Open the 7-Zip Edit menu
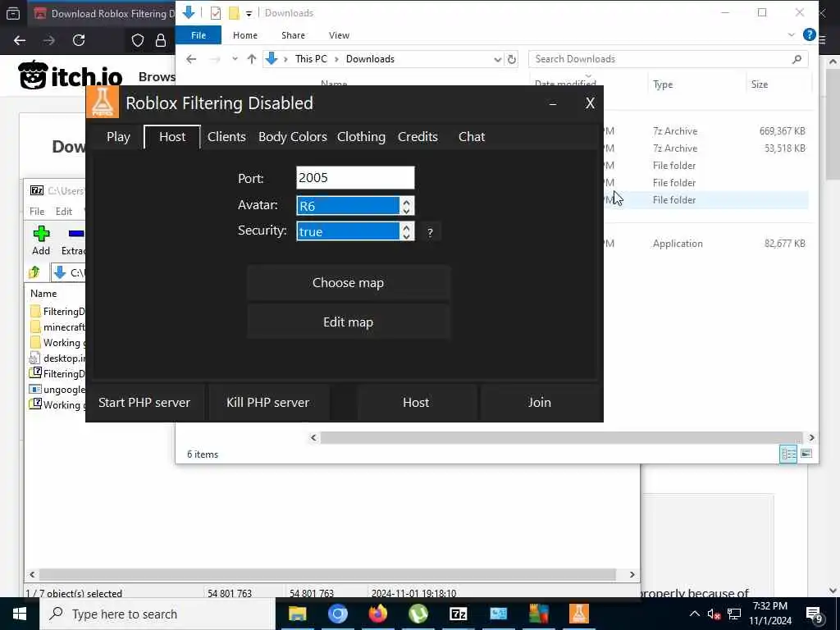Image resolution: width=840 pixels, height=630 pixels. click(64, 211)
